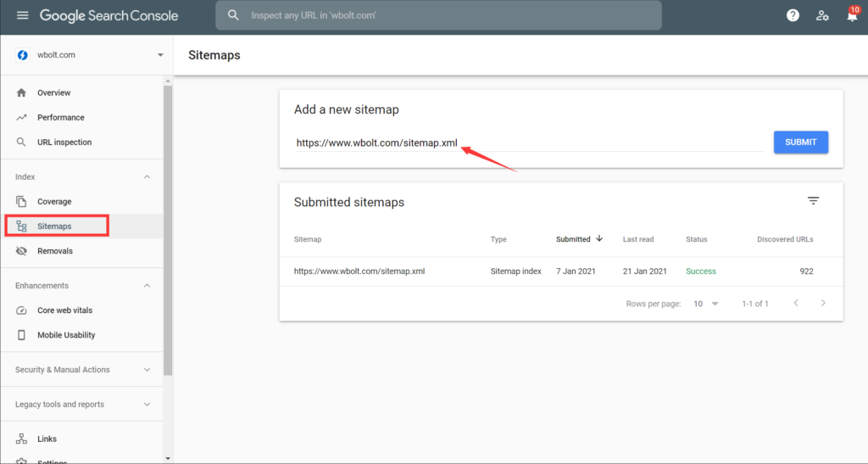The height and width of the screenshot is (464, 868).
Task: Select Core web vitals in sidebar
Action: [x=66, y=310]
